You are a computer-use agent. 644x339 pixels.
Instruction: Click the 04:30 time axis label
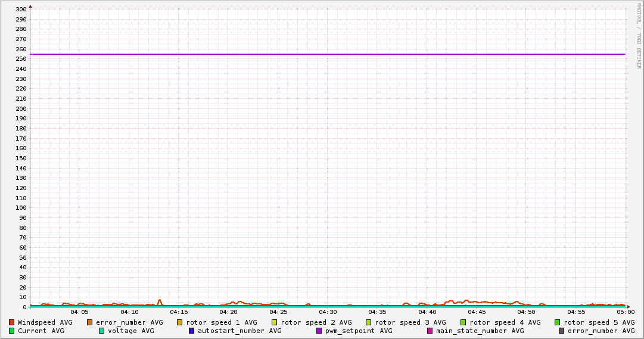(x=328, y=312)
